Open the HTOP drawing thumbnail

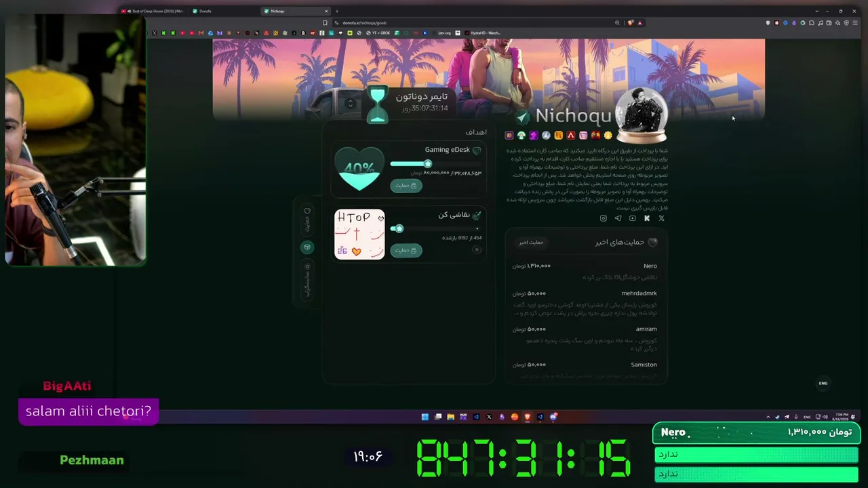click(359, 234)
